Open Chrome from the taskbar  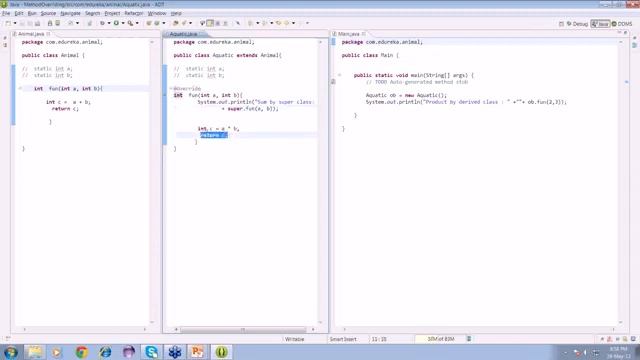point(82,352)
